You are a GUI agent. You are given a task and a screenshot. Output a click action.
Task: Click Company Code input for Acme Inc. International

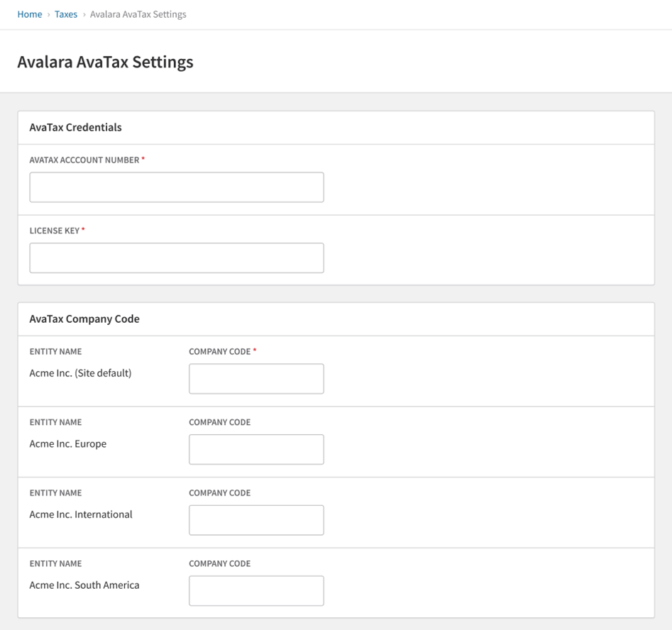tap(256, 520)
